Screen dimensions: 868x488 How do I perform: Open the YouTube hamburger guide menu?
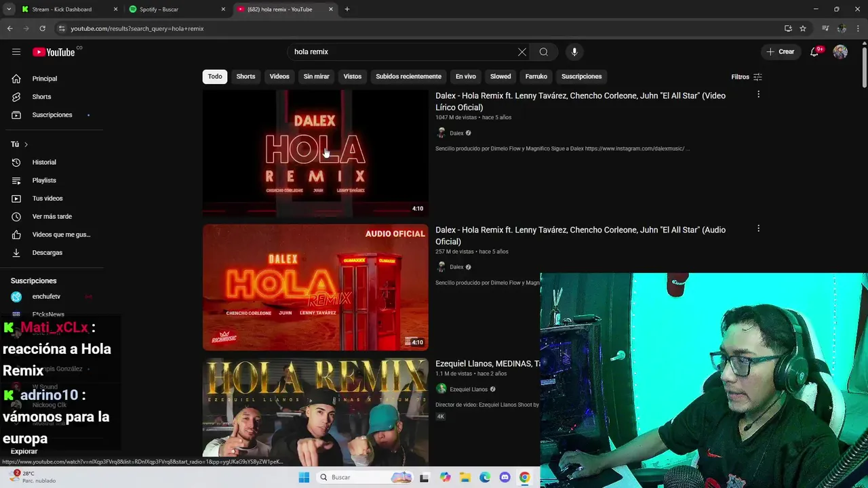click(16, 52)
